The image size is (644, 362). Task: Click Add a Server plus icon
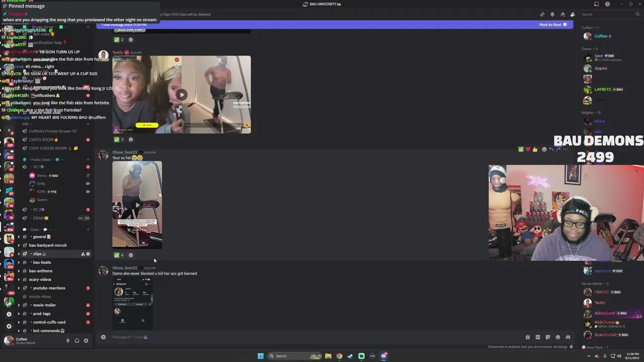pyautogui.click(x=9, y=314)
